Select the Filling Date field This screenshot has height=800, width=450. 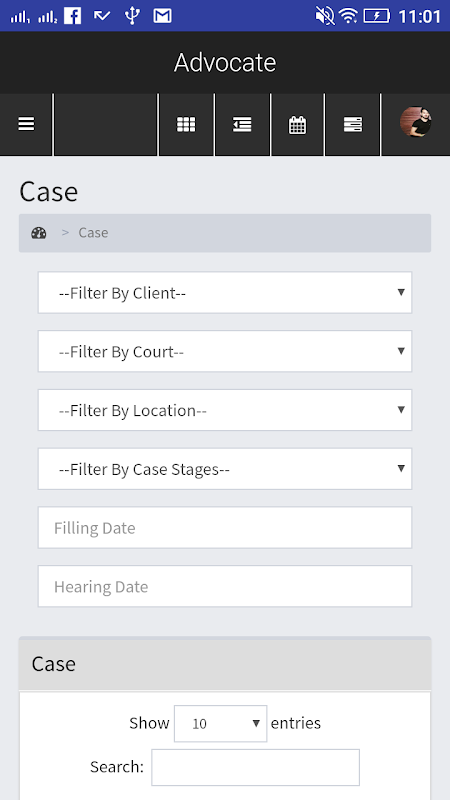[225, 528]
